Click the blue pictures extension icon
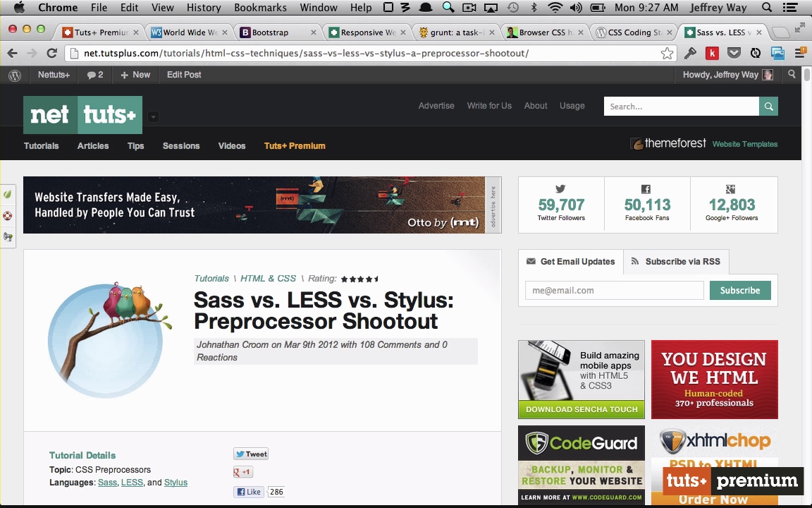The height and width of the screenshot is (508, 812). (778, 53)
